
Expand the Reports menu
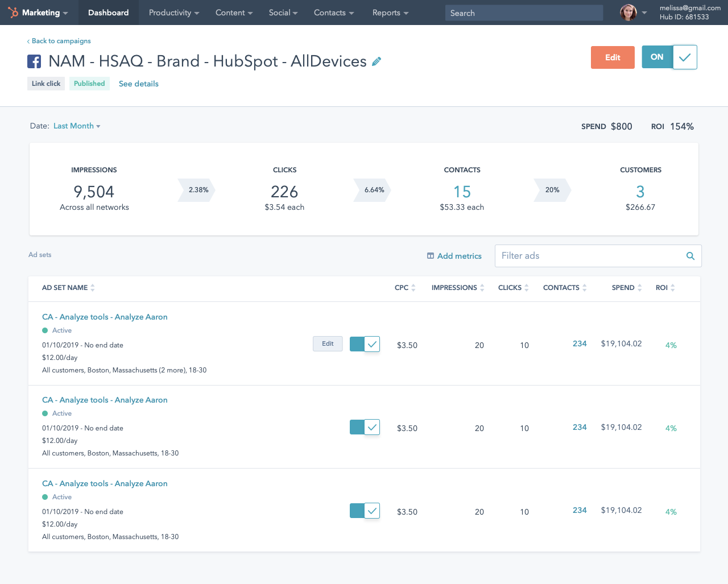(x=390, y=13)
